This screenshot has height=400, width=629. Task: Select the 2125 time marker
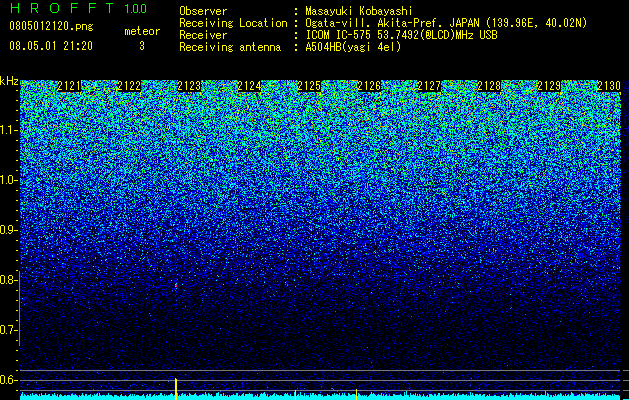tap(309, 86)
